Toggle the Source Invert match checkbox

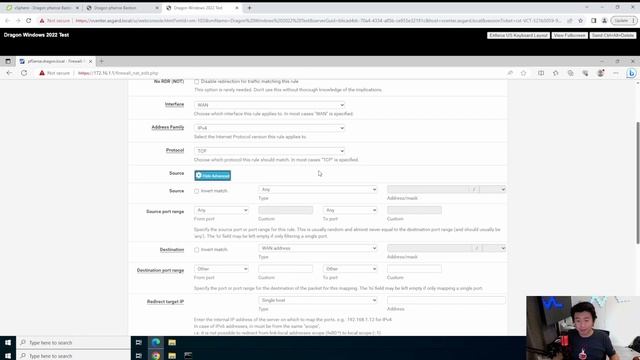point(197,191)
